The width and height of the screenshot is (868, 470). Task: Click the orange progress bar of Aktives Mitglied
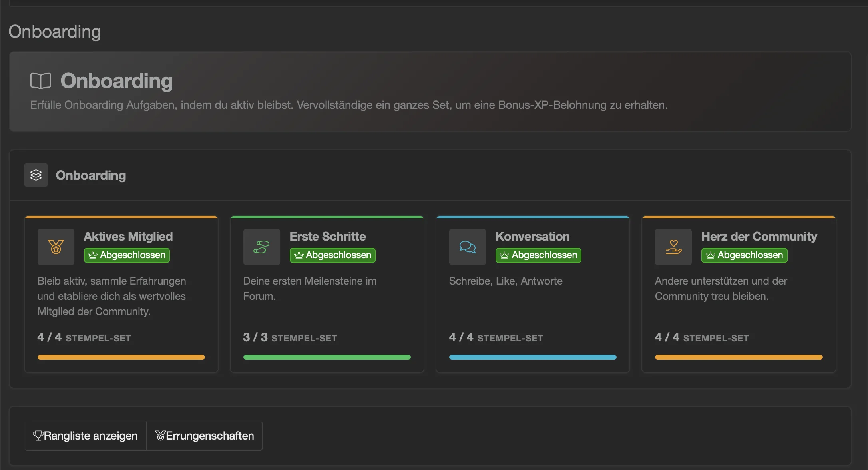pos(121,357)
